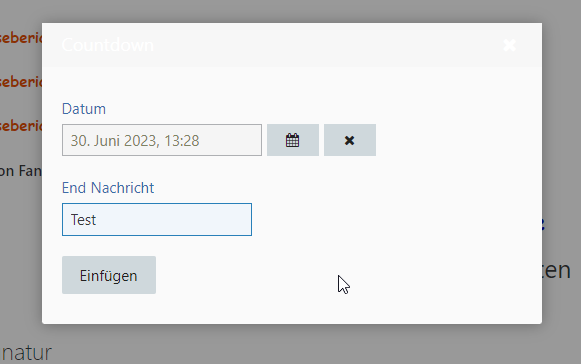Image resolution: width=581 pixels, height=364 pixels.
Task: Click the large 'ten' text at right edge
Action: pyautogui.click(x=556, y=270)
